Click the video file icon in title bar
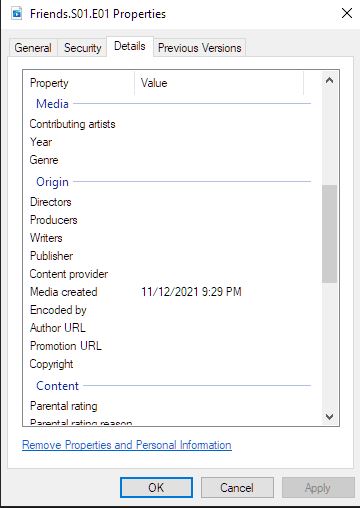 (x=16, y=14)
